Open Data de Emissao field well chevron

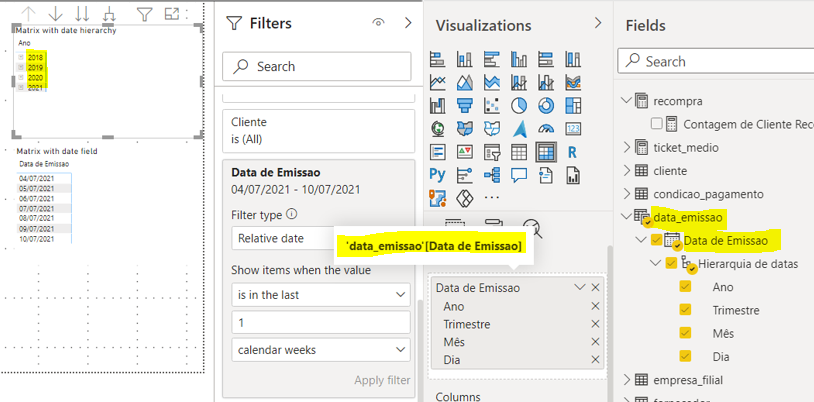[x=580, y=287]
